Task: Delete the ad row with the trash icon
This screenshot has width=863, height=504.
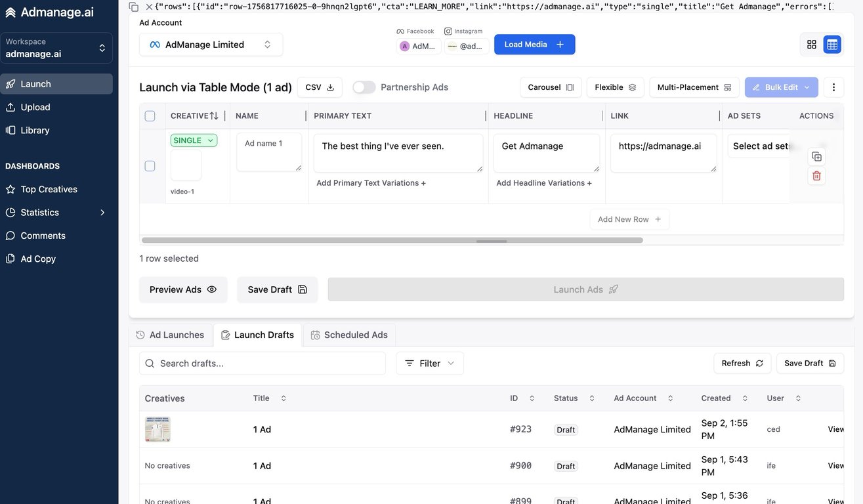Action: pos(816,176)
